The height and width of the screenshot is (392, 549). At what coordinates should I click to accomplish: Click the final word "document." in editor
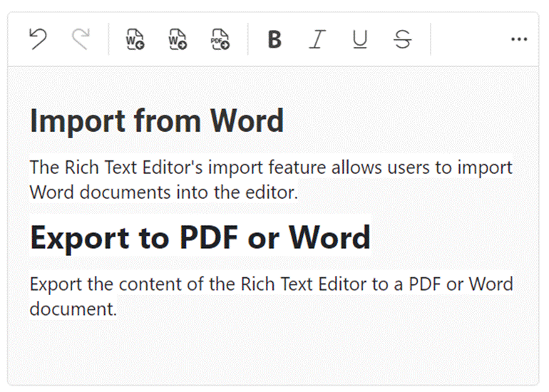pos(73,309)
